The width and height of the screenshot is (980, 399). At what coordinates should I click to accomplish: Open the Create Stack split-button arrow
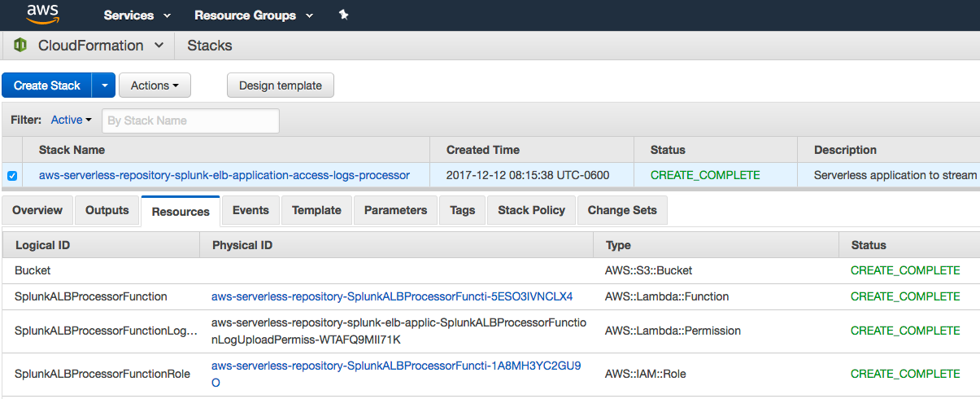pyautogui.click(x=103, y=85)
